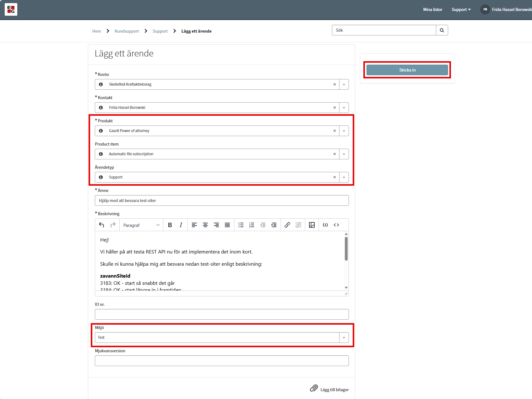Clear the Produkt field selection
This screenshot has height=399, width=532.
coord(334,131)
